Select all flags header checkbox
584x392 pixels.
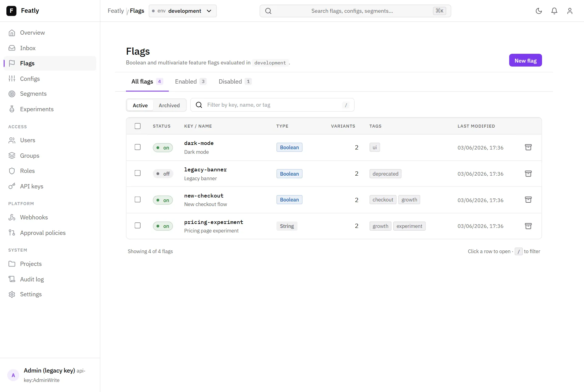[x=137, y=126]
